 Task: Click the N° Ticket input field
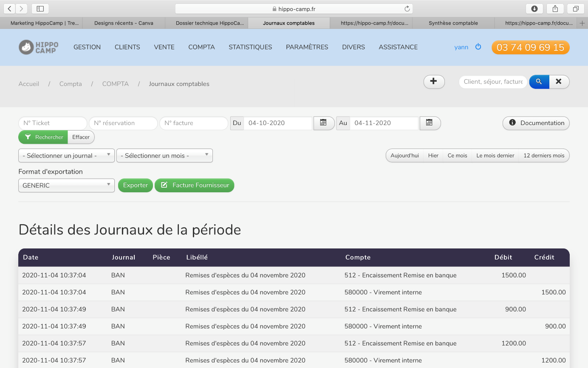click(53, 123)
